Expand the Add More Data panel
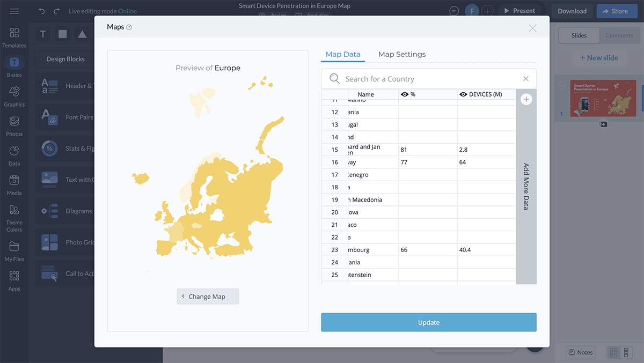The image size is (644, 363). click(526, 186)
